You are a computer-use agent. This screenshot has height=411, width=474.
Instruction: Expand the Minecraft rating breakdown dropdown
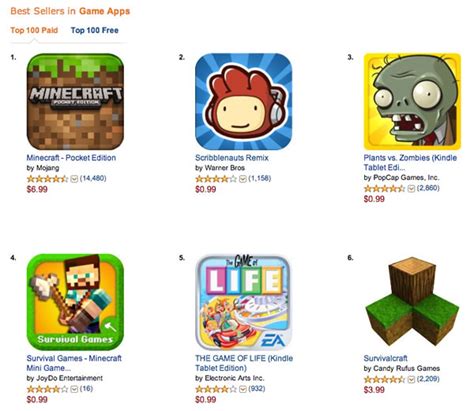tap(74, 179)
